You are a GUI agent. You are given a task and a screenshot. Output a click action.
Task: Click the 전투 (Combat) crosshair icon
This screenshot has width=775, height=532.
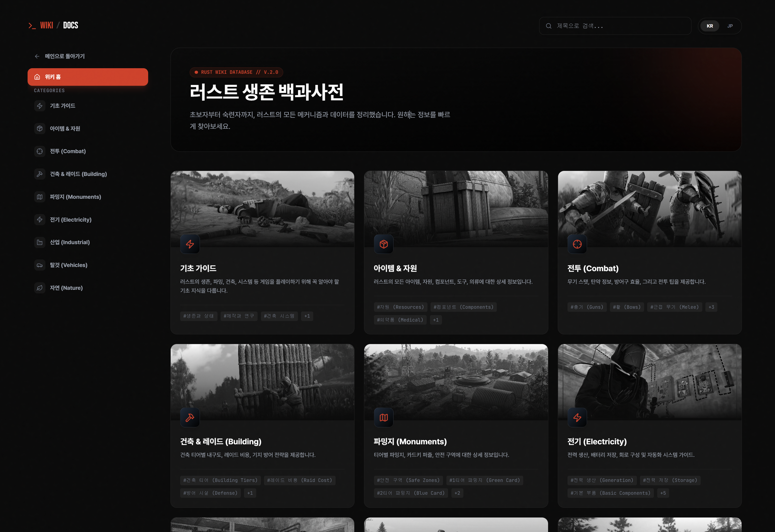click(x=40, y=151)
